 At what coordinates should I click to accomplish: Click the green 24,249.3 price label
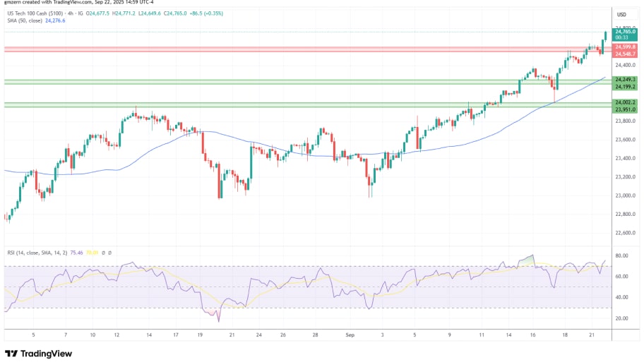pos(625,79)
